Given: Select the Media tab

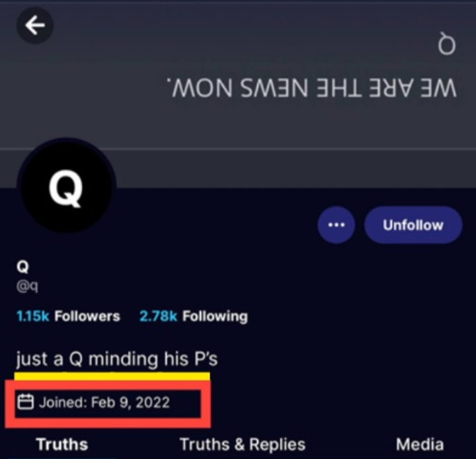Looking at the screenshot, I should click(420, 444).
